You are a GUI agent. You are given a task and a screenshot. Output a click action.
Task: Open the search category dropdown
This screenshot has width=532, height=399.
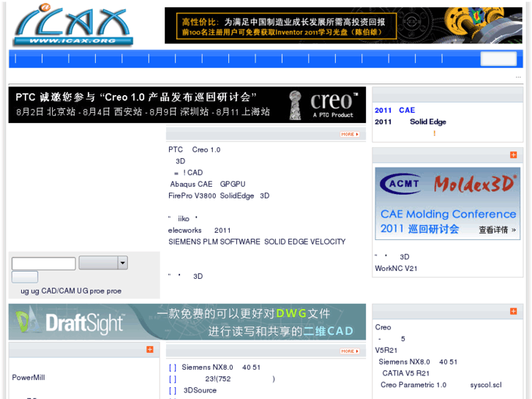point(103,263)
